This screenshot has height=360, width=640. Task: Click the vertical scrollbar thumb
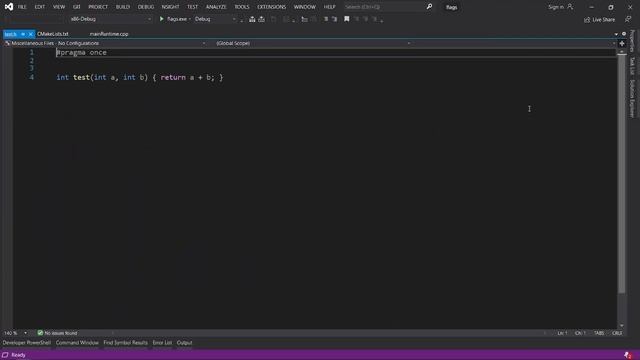pyautogui.click(x=621, y=175)
